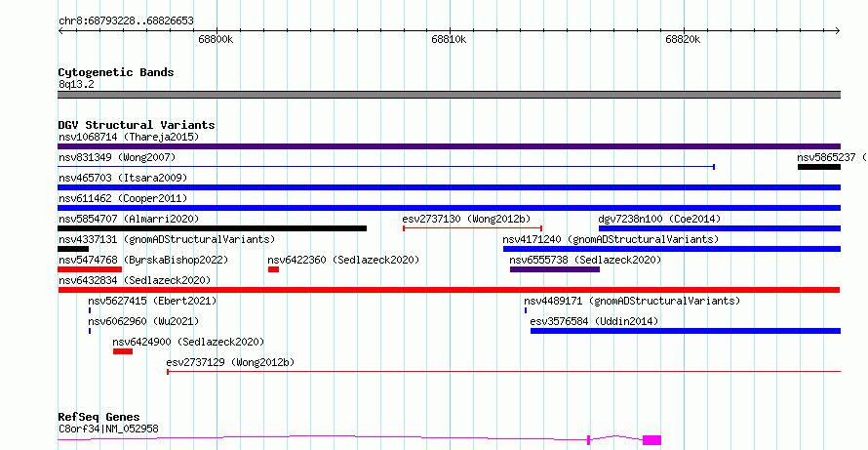Open the C8orf34|NM_052958 gene label
This screenshot has width=868, height=450.
[108, 429]
